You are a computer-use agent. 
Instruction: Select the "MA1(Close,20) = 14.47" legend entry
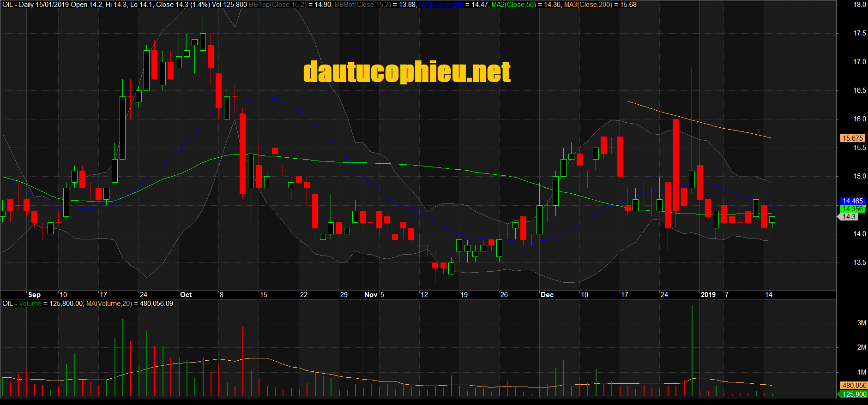click(x=452, y=5)
